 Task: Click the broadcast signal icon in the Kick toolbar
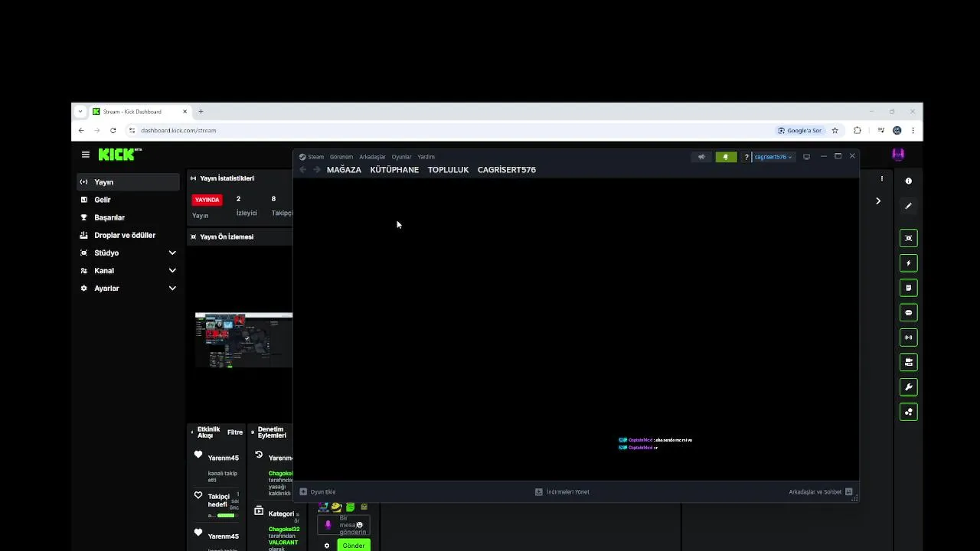pos(909,337)
